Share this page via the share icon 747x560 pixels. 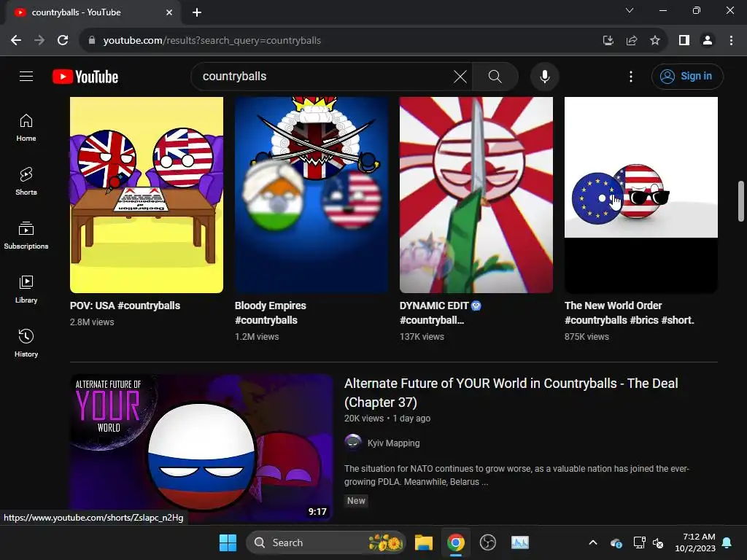pyautogui.click(x=632, y=40)
